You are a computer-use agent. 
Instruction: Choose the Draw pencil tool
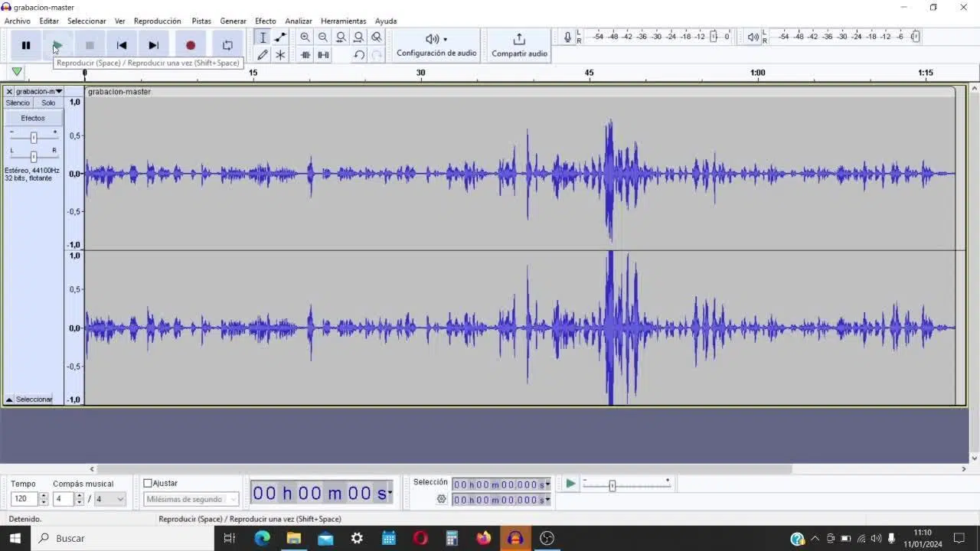pyautogui.click(x=263, y=54)
